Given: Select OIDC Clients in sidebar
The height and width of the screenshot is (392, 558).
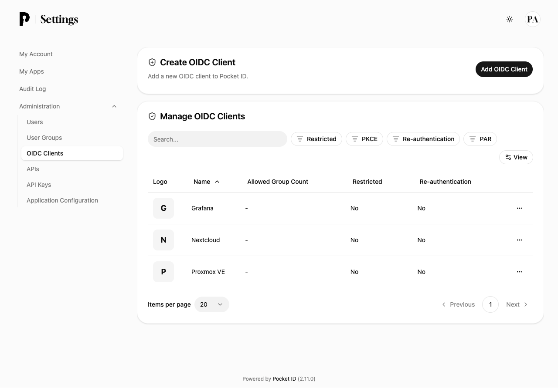Looking at the screenshot, I should (x=72, y=153).
